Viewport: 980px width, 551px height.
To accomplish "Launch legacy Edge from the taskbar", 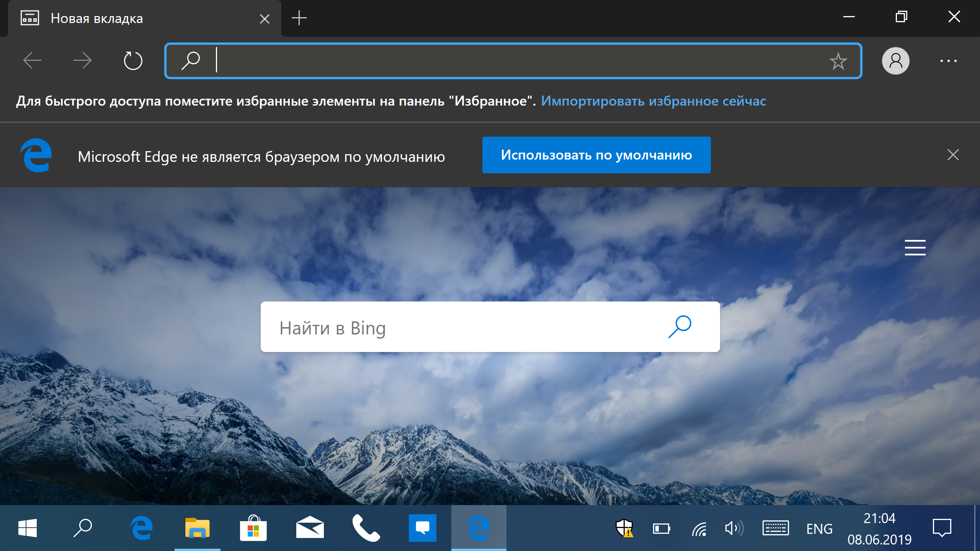I will pos(141,528).
